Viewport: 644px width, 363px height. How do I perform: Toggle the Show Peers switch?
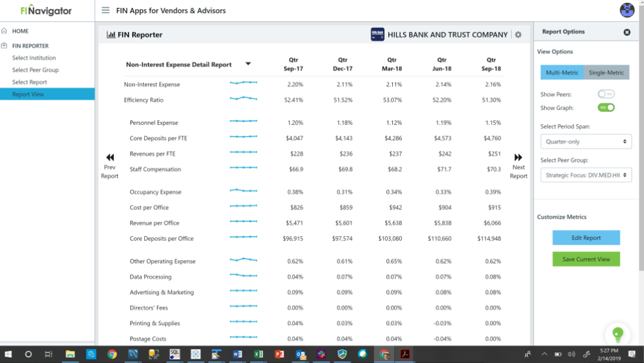(x=606, y=94)
